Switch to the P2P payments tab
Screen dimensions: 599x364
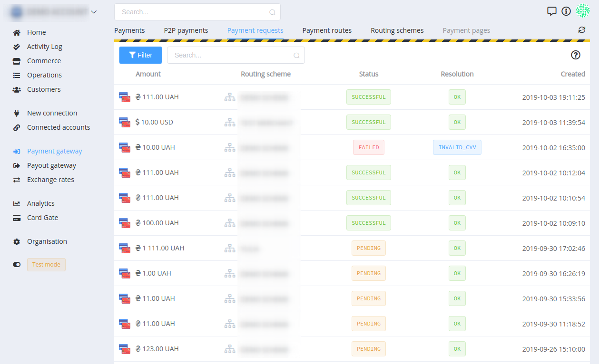[186, 30]
